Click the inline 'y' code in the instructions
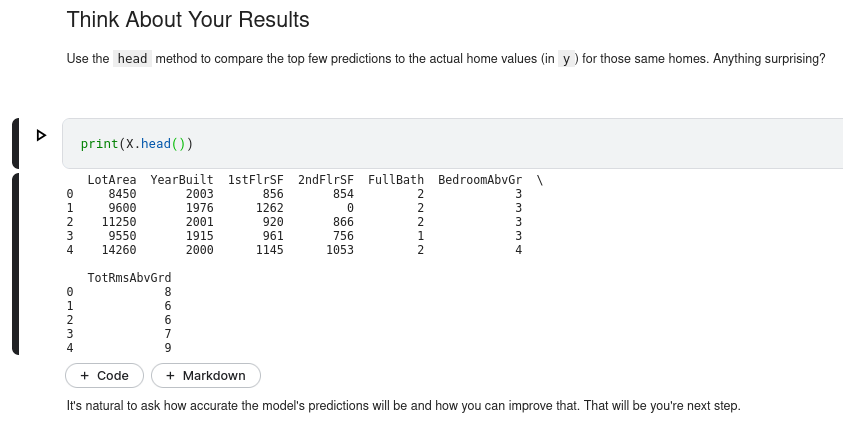The width and height of the screenshot is (843, 423). click(x=566, y=59)
